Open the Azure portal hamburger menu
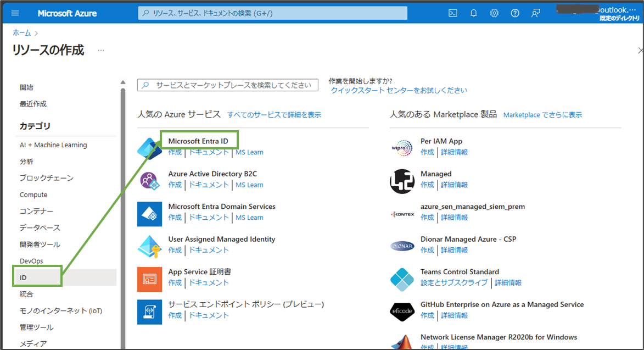Image resolution: width=644 pixels, height=350 pixels. 15,13
